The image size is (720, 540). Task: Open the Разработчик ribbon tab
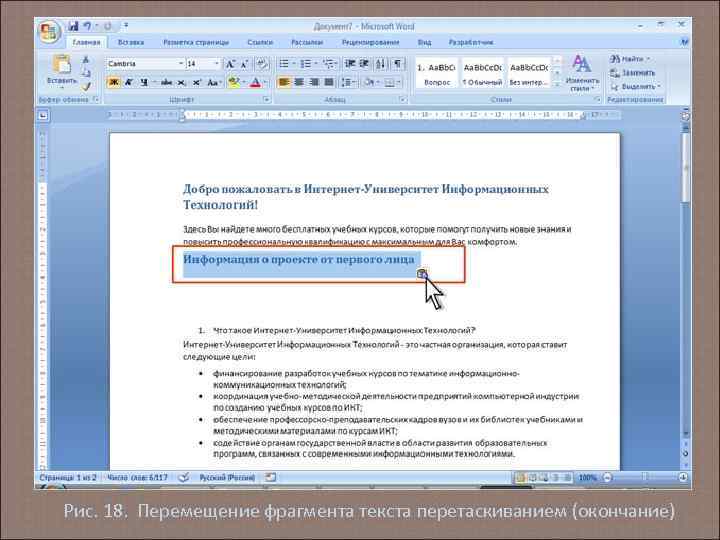[x=471, y=42]
